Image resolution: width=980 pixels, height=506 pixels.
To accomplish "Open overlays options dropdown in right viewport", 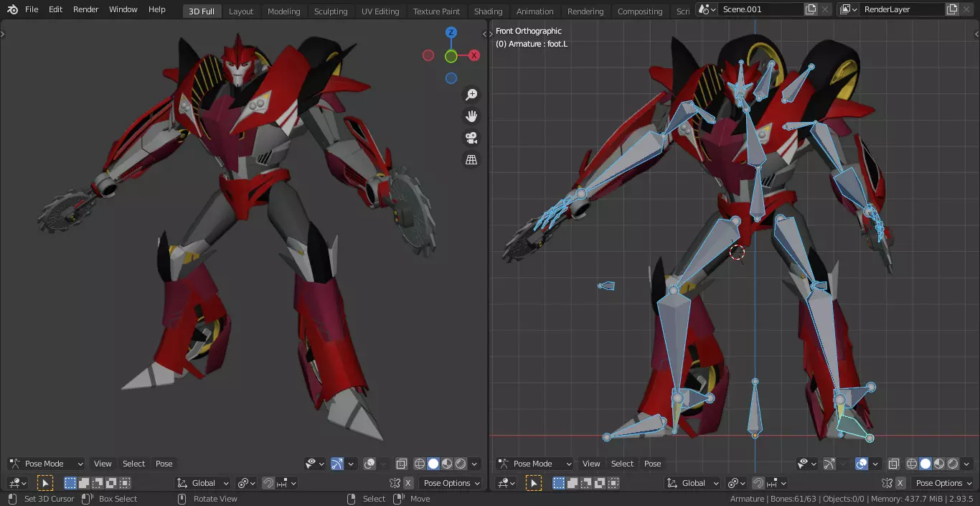I will (875, 464).
